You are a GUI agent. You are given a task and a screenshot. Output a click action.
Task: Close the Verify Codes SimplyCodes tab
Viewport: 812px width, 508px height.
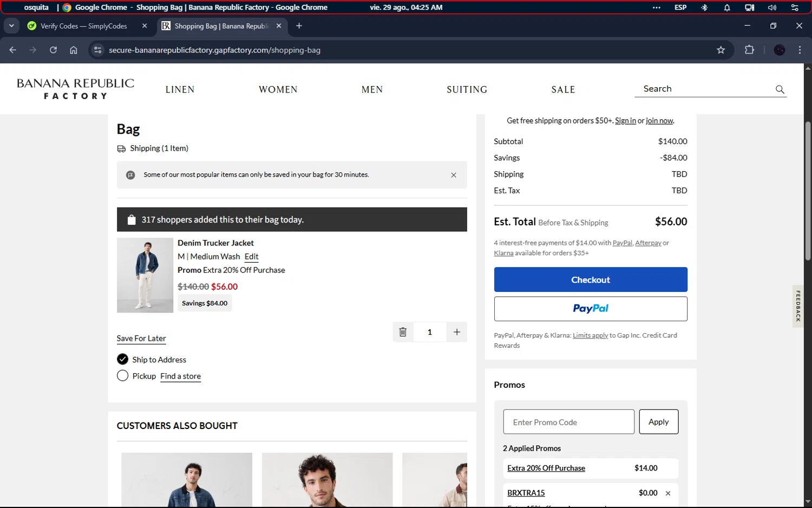(x=145, y=25)
